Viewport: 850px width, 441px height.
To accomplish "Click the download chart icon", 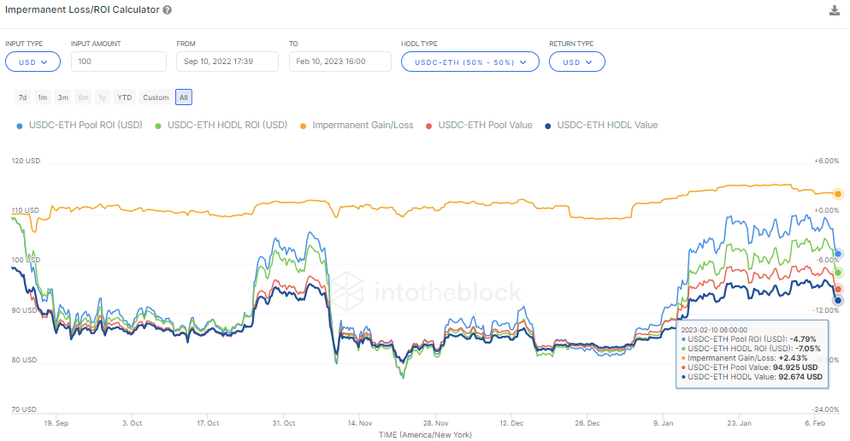I will tap(835, 10).
